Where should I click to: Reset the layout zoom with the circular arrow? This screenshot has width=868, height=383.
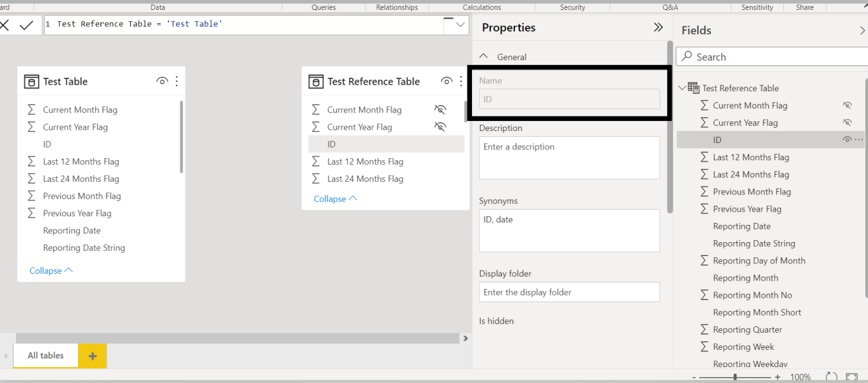[832, 376]
